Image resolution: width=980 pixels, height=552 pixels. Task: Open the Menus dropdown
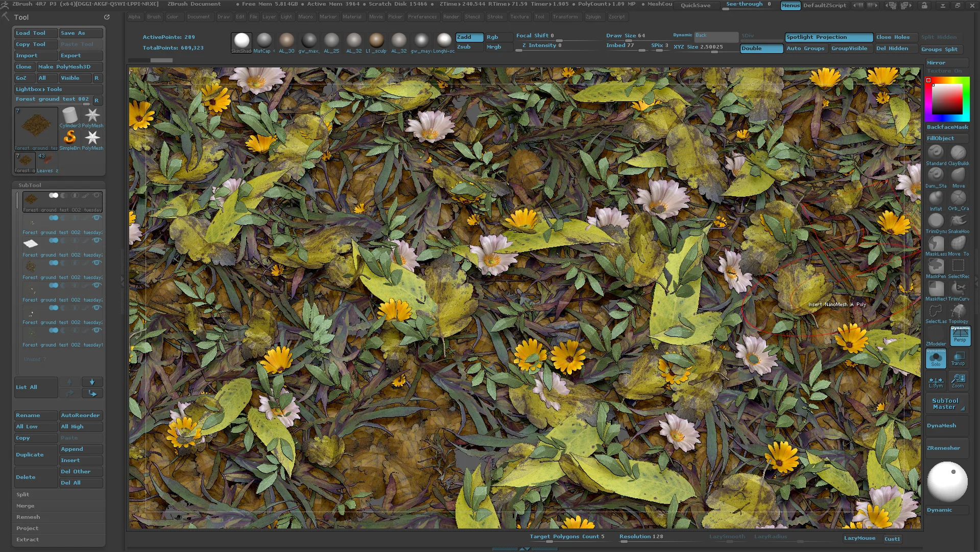(x=790, y=6)
